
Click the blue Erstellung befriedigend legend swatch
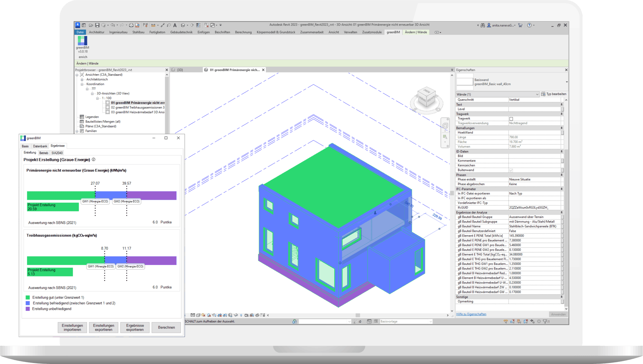click(x=28, y=303)
